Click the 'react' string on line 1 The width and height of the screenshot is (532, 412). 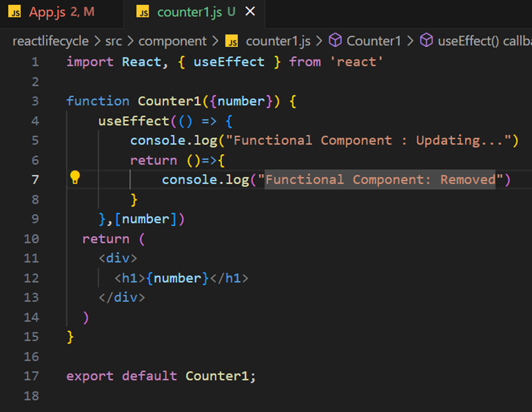[x=356, y=62]
